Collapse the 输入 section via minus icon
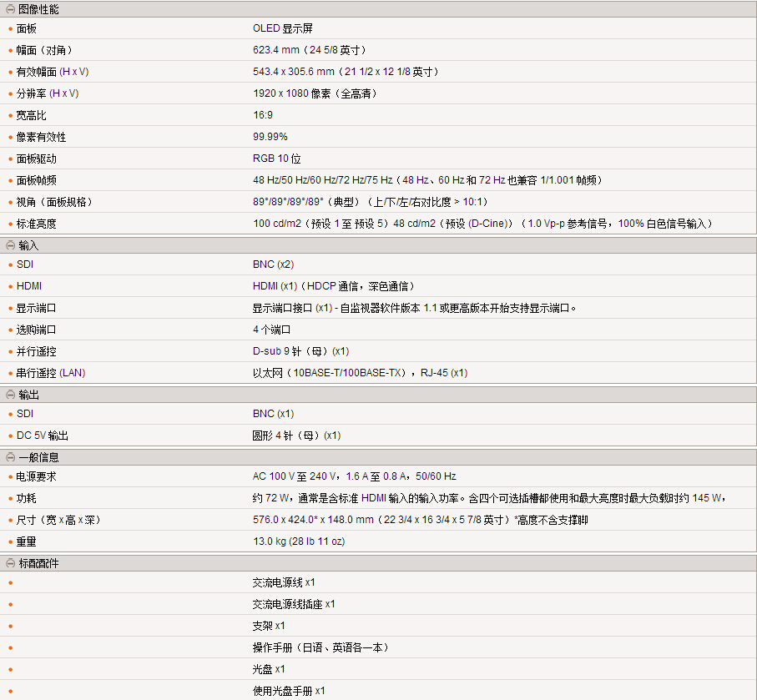 click(x=10, y=245)
